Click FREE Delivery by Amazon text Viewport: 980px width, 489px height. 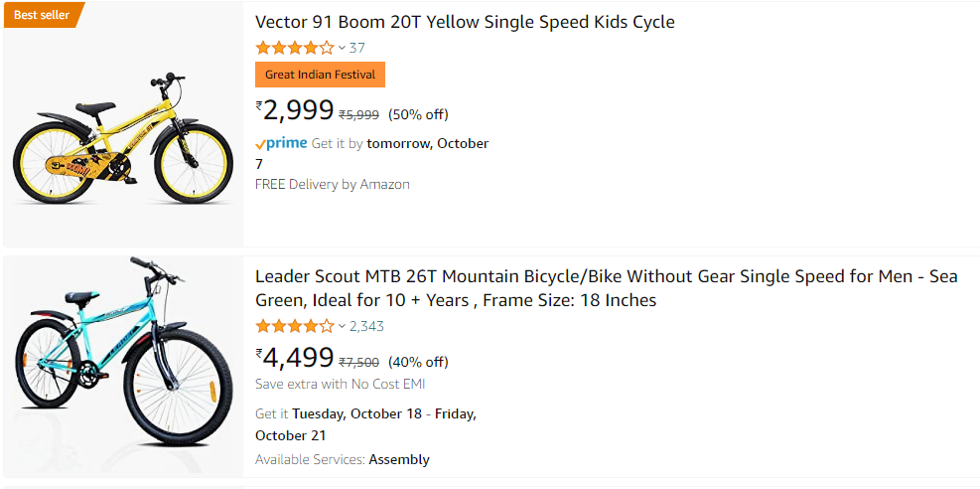[x=332, y=184]
